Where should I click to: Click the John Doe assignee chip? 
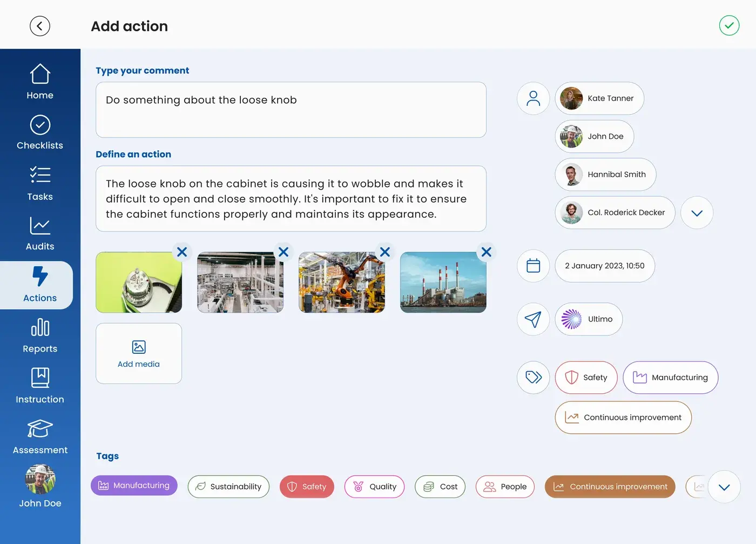(x=595, y=137)
